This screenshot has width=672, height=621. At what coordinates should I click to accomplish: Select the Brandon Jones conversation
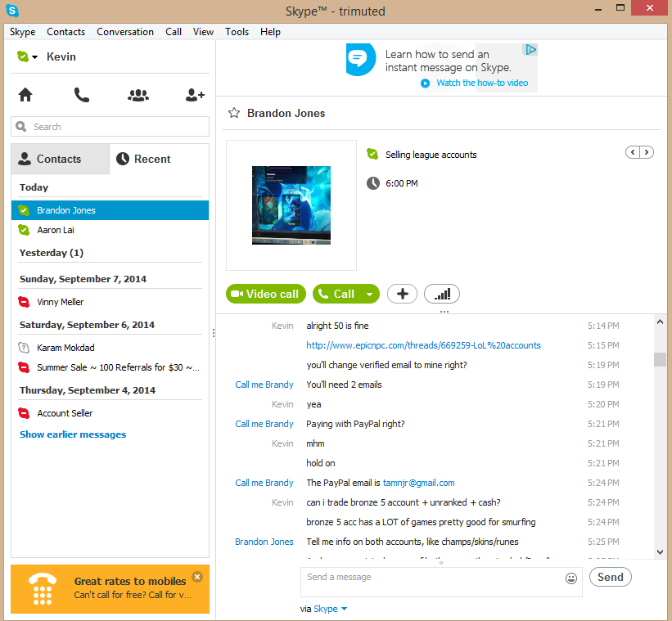tap(110, 210)
